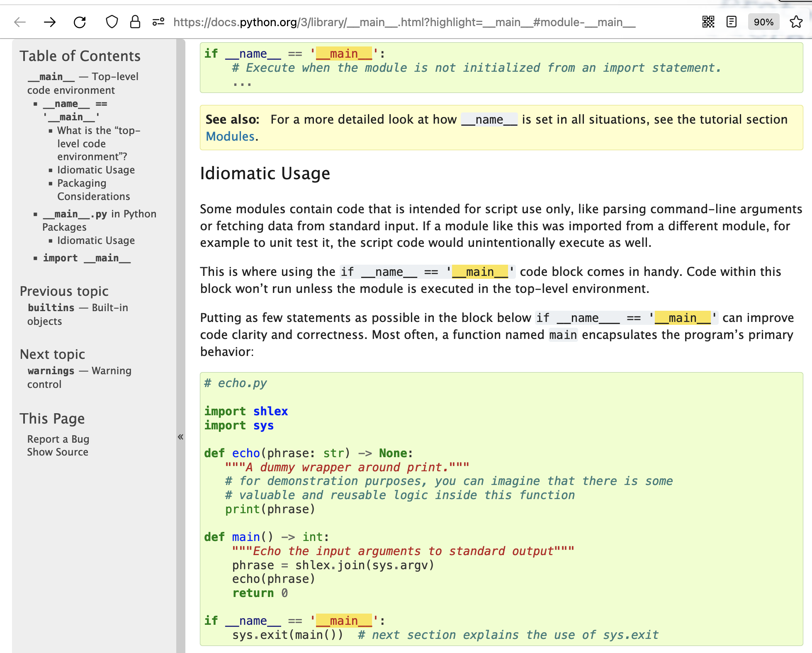Click the 'import sys' code line
The image size is (812, 653).
click(239, 425)
